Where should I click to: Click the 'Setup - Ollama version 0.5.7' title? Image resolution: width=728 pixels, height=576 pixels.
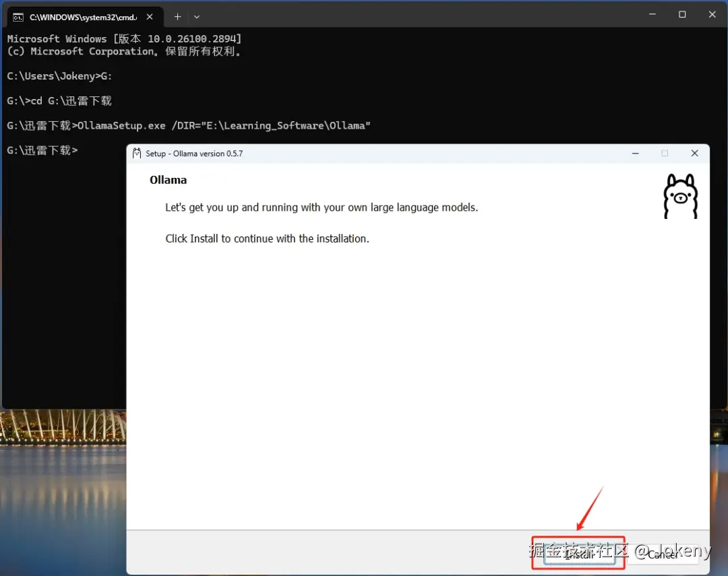click(194, 154)
